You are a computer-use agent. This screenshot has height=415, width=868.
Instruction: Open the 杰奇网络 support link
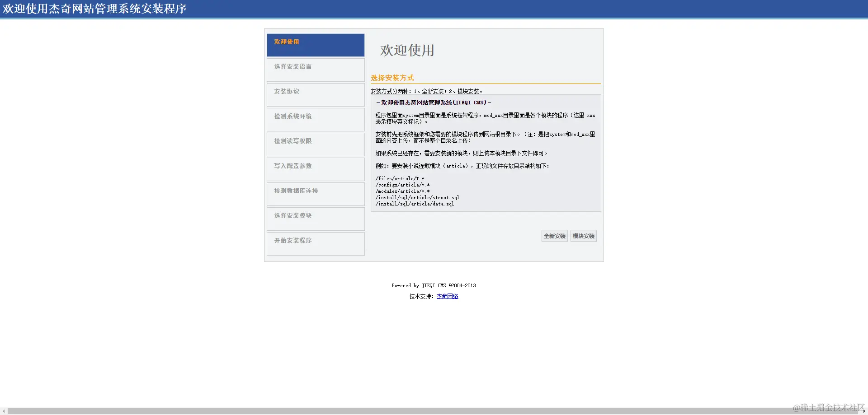coord(447,296)
